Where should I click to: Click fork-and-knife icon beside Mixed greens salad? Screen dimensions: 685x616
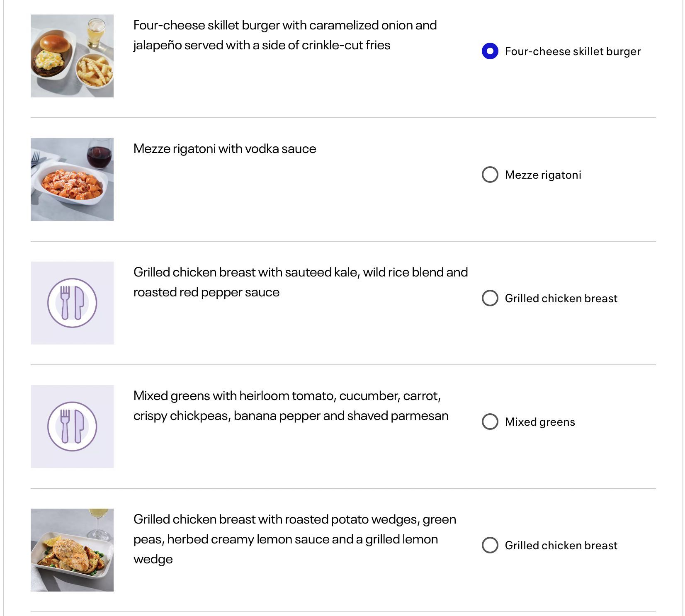tap(72, 427)
